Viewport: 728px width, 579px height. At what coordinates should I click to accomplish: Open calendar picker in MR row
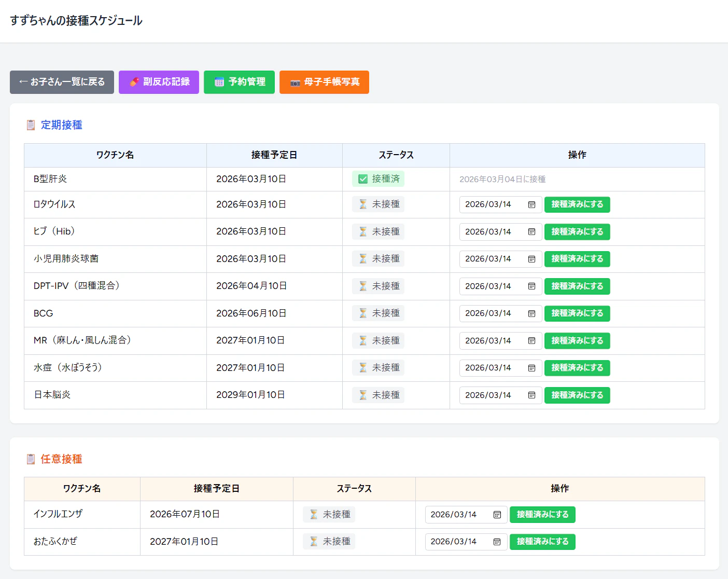(531, 341)
